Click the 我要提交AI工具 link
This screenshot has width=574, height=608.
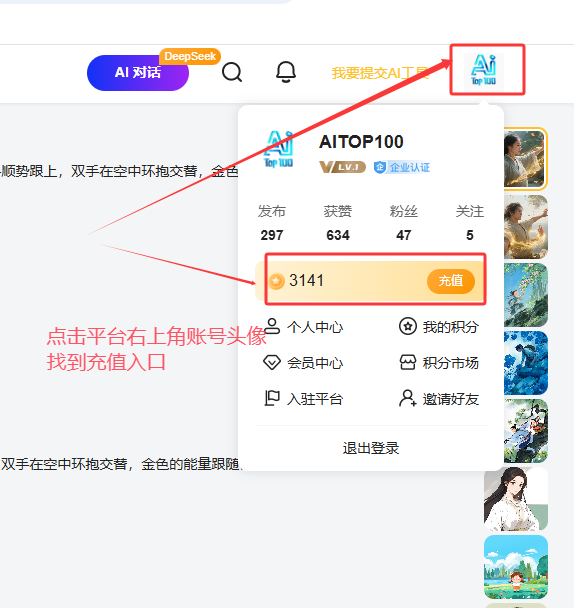(x=380, y=73)
